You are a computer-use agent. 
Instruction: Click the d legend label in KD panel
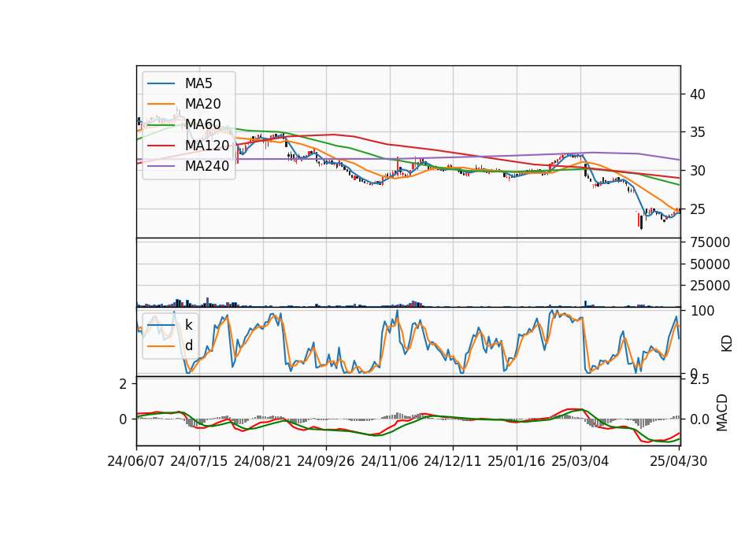point(188,345)
